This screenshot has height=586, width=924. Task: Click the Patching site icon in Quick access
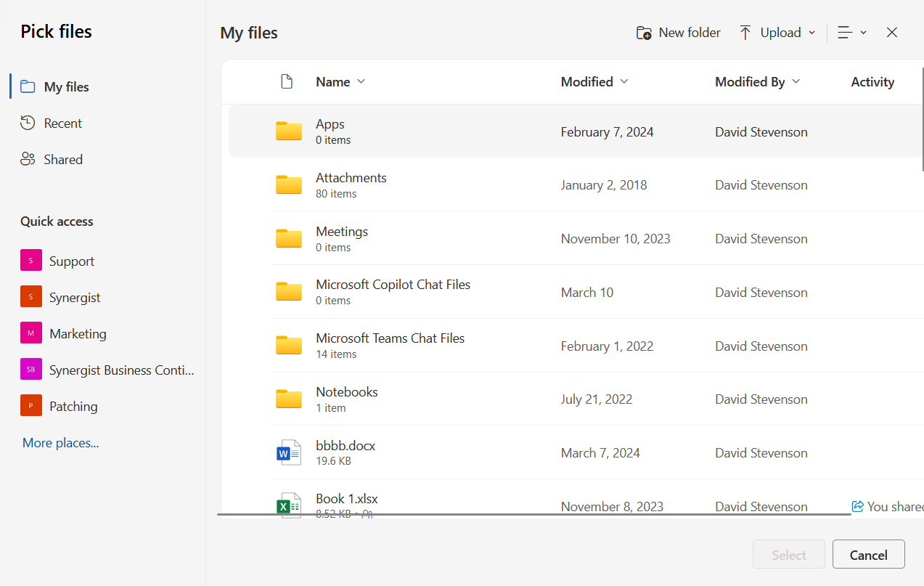30,406
